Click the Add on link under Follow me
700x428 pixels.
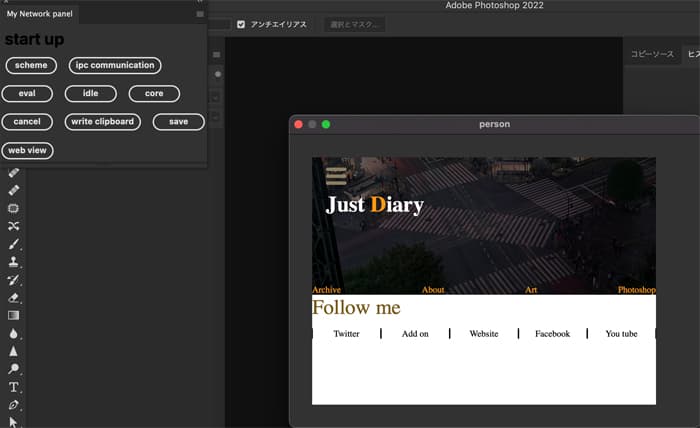[x=415, y=334]
